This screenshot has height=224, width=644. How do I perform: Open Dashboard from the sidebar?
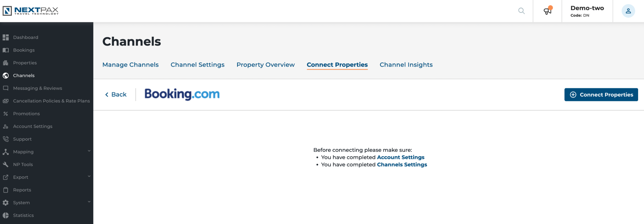pos(26,37)
